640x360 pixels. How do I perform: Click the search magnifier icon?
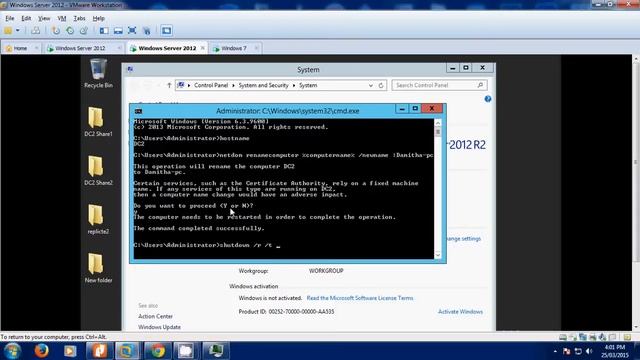pos(480,85)
